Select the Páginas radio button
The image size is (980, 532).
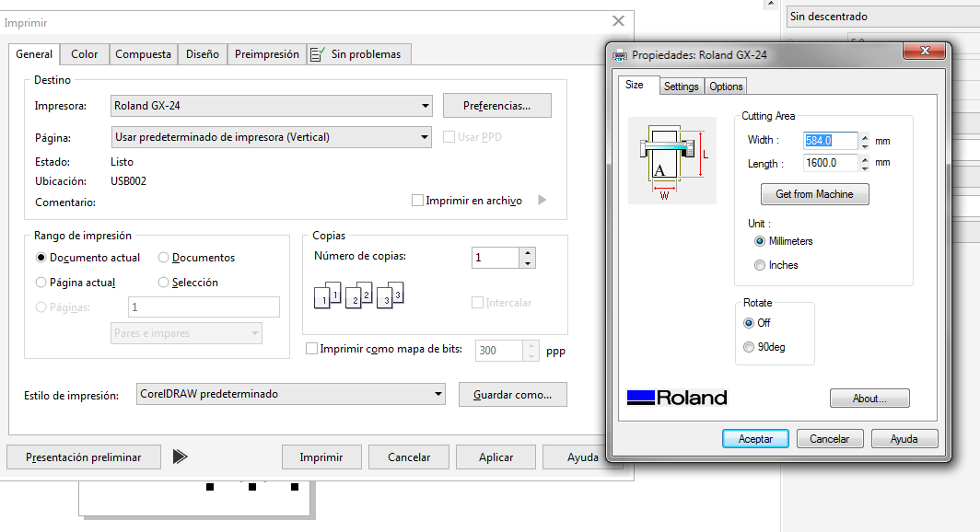click(x=41, y=307)
